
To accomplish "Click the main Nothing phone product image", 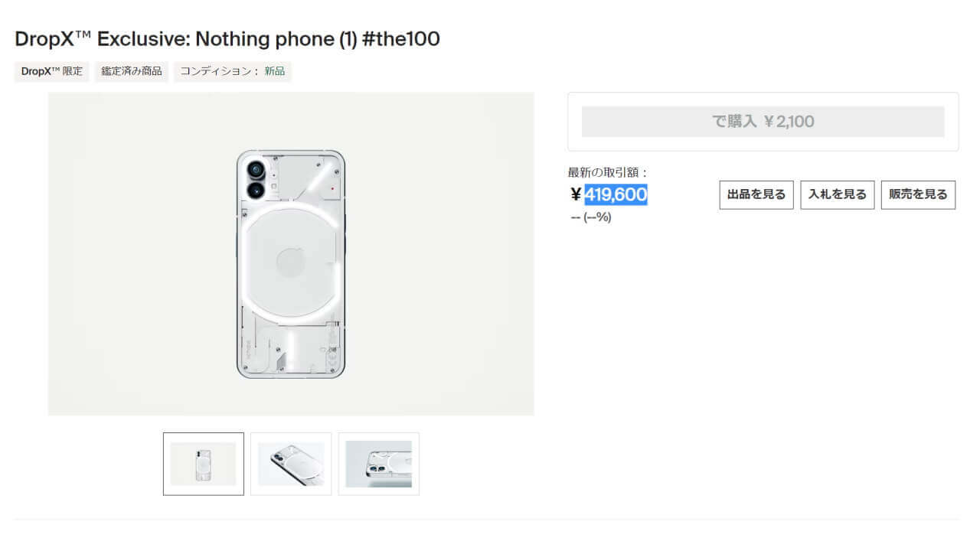I will [x=292, y=253].
